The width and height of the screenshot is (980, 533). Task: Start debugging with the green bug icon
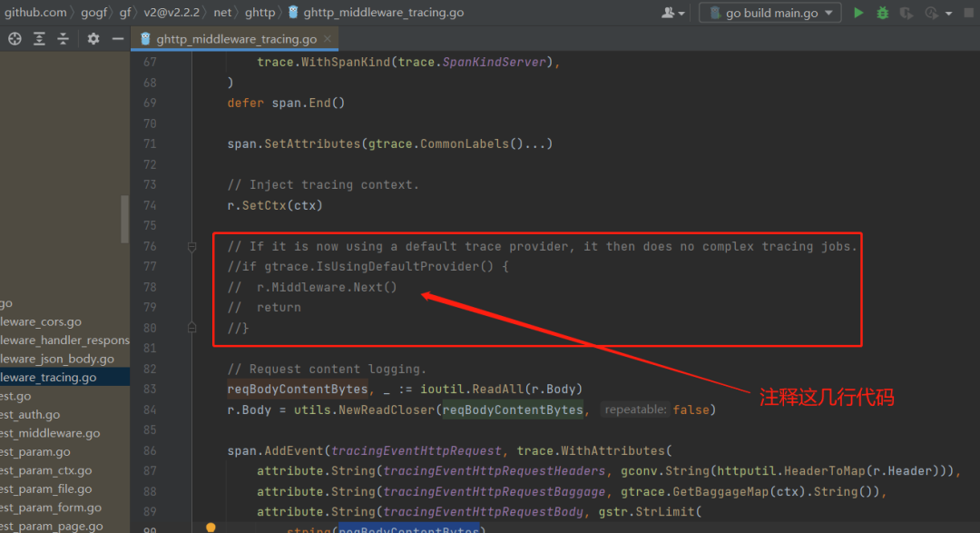(x=883, y=13)
